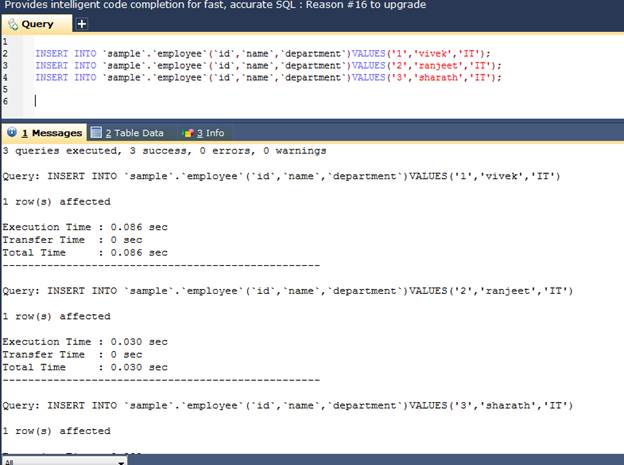Screen dimensions: 624x465
Task: Click 'Transfer Time : 0 sec' after 0.030 sec
Action: [x=72, y=355]
